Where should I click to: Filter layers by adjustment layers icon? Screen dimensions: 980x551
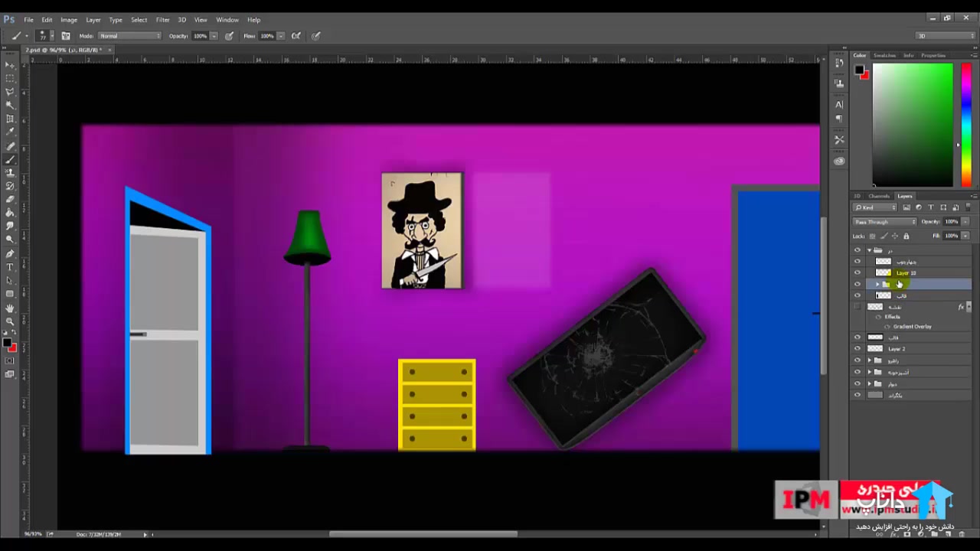[919, 207]
